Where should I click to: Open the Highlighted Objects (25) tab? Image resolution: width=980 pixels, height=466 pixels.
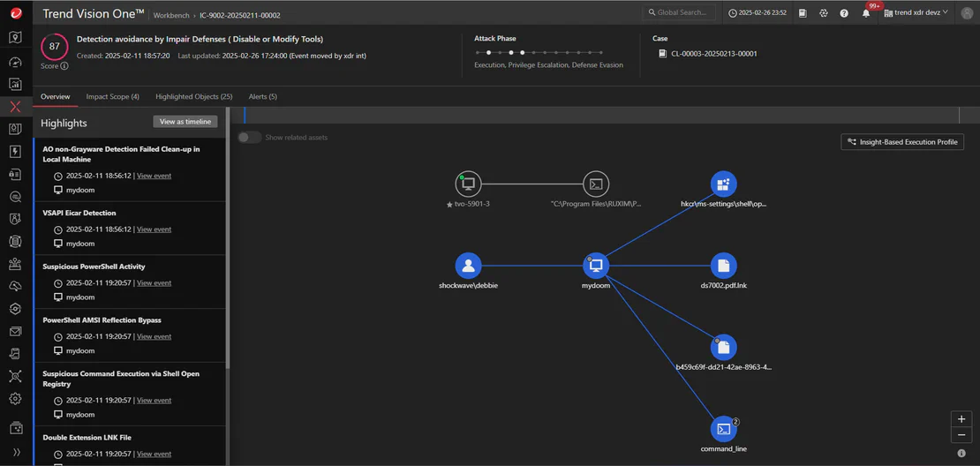pos(193,97)
